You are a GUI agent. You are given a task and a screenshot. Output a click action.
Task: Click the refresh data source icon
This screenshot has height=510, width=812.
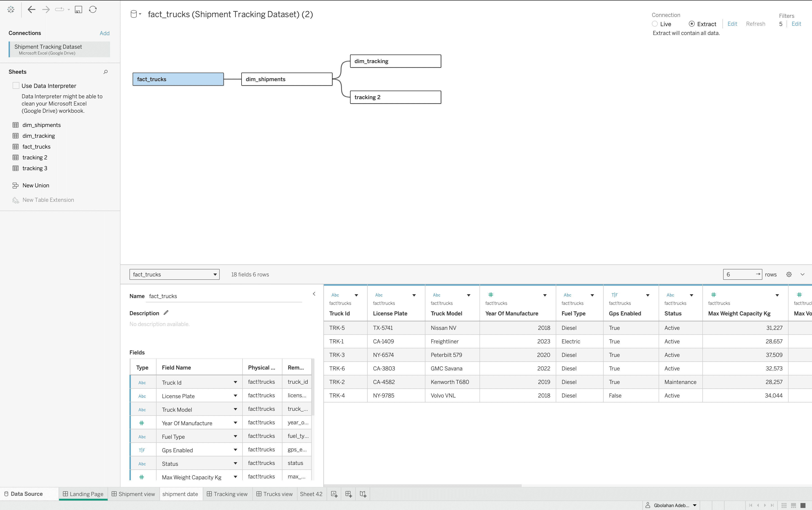click(93, 9)
